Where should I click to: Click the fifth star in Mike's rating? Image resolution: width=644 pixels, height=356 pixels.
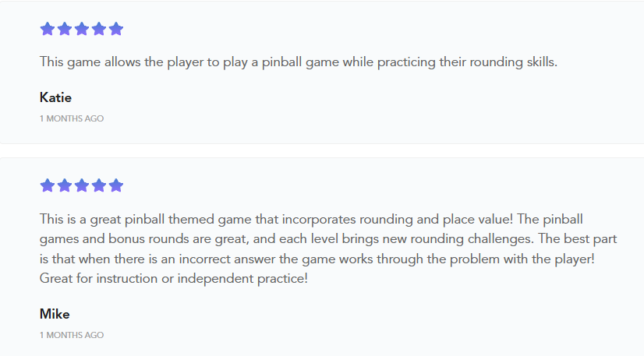pyautogui.click(x=116, y=185)
